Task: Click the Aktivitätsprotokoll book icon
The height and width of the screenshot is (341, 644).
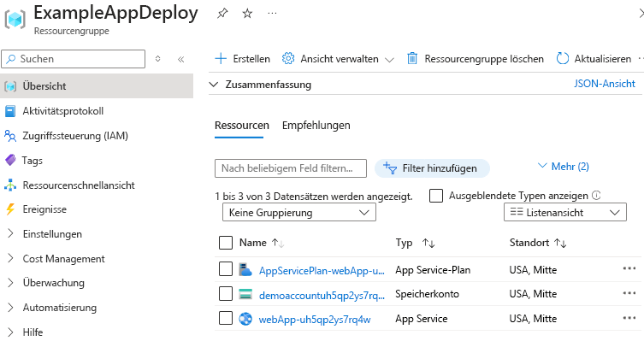Action: tap(10, 111)
